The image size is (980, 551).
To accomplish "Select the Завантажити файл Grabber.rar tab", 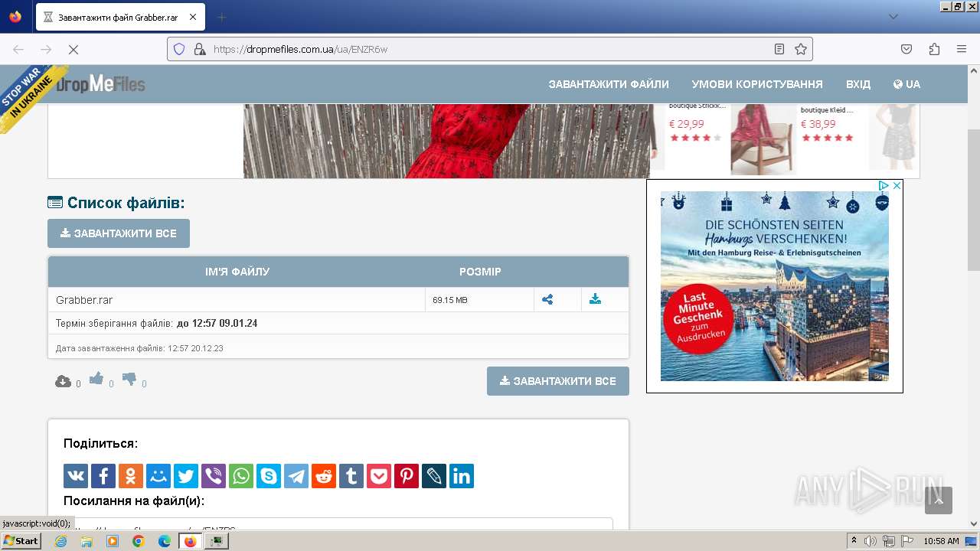I will tap(119, 17).
